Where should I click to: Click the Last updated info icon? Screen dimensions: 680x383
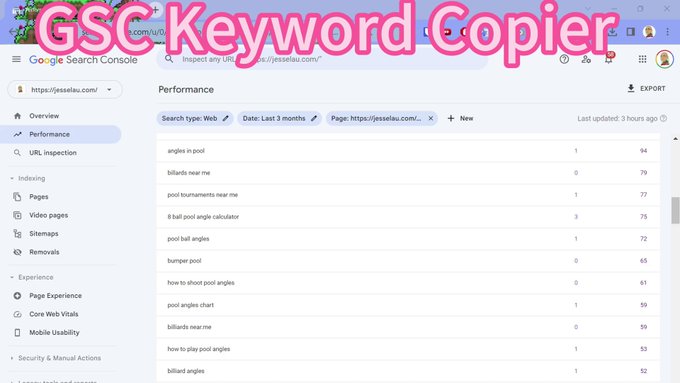tap(664, 118)
